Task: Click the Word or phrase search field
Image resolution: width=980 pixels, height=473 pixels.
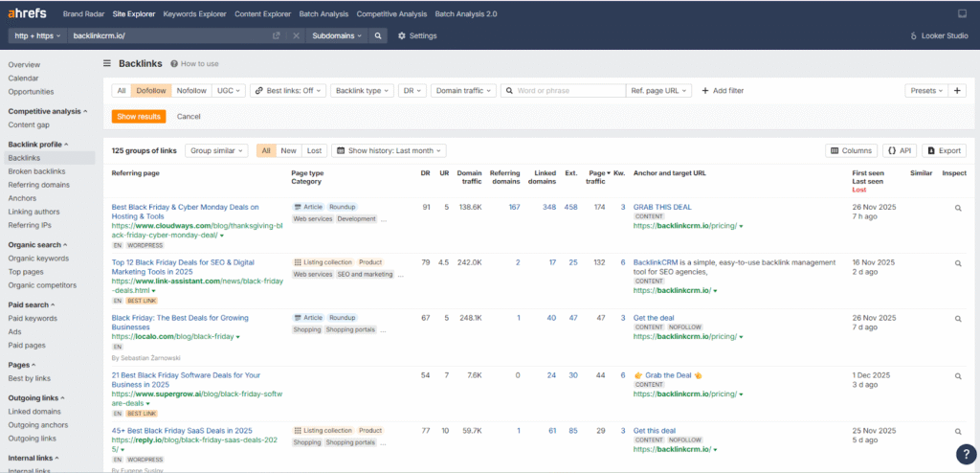Action: (568, 91)
